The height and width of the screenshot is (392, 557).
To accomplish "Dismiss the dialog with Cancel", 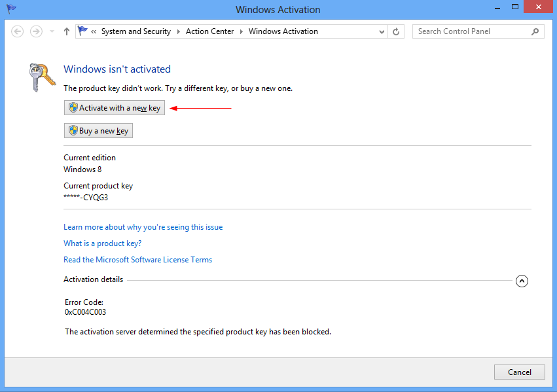I will click(x=519, y=372).
